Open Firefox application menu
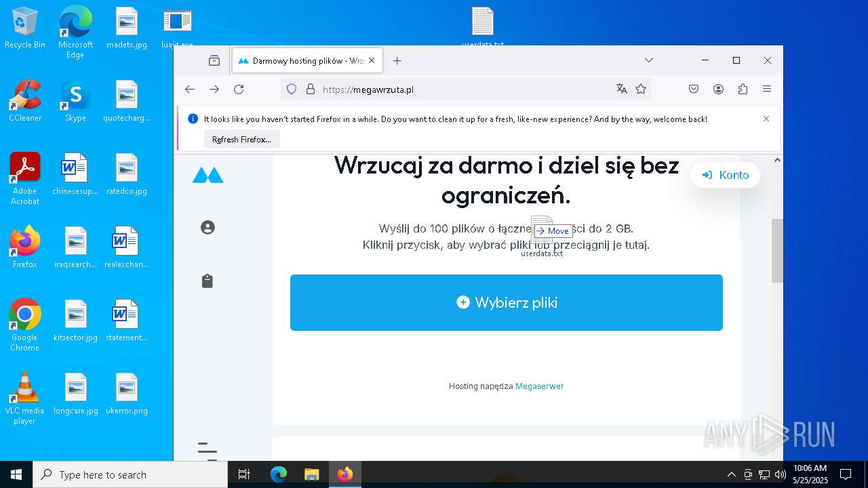Image resolution: width=868 pixels, height=488 pixels. (x=767, y=89)
